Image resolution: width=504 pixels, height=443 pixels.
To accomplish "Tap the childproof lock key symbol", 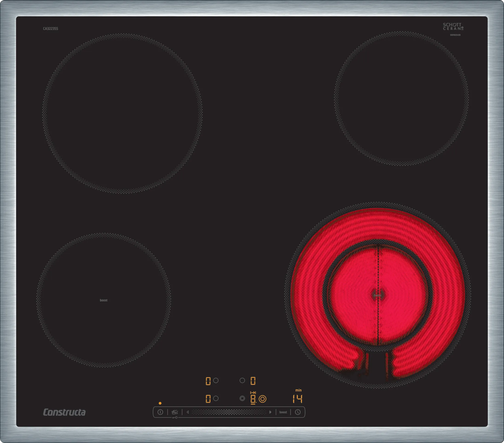I will [x=175, y=418].
